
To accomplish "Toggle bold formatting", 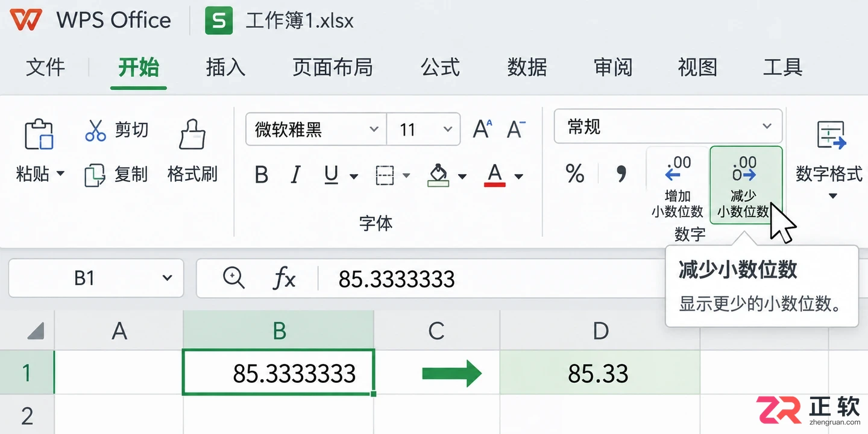I will 261,175.
